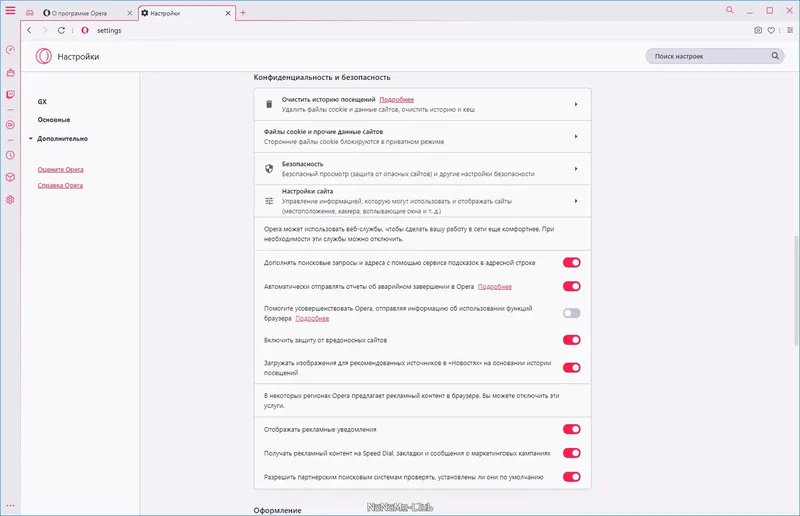Expand the Настройки сайта row arrow
Image resolution: width=800 pixels, height=516 pixels.
coord(576,201)
